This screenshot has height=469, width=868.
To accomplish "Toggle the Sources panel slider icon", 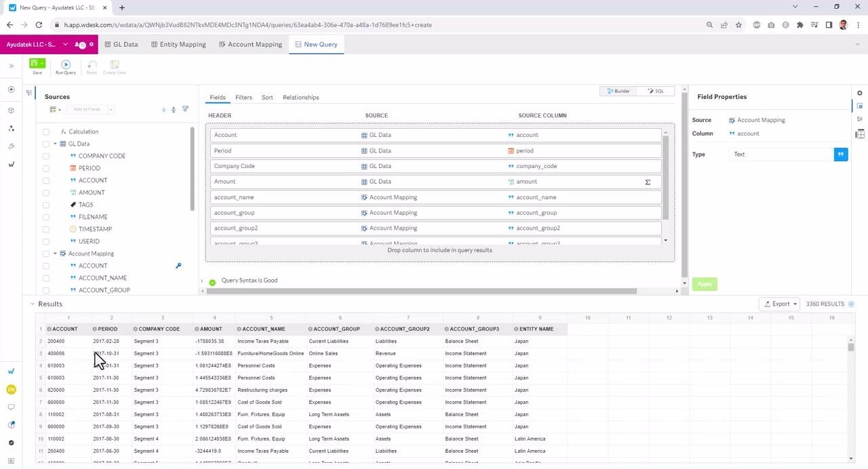I will tap(29, 93).
